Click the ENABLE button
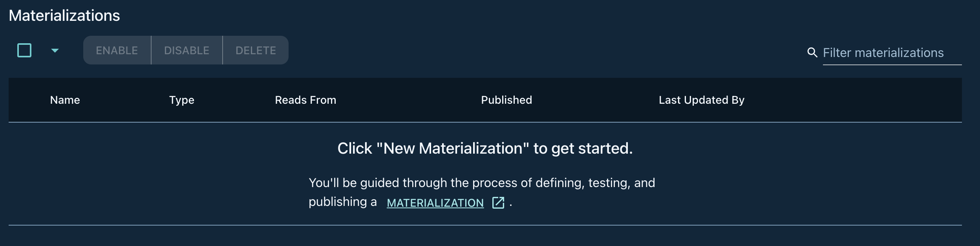 [x=117, y=50]
